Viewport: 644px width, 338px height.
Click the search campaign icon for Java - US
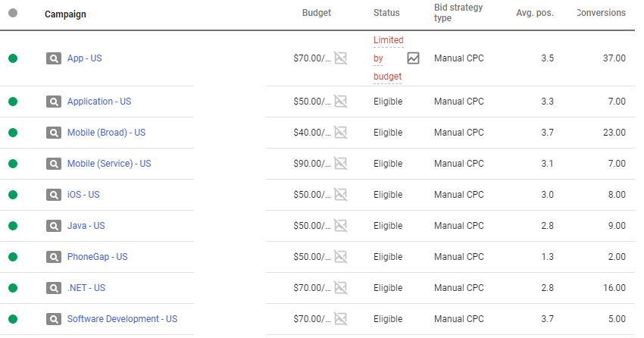[53, 226]
